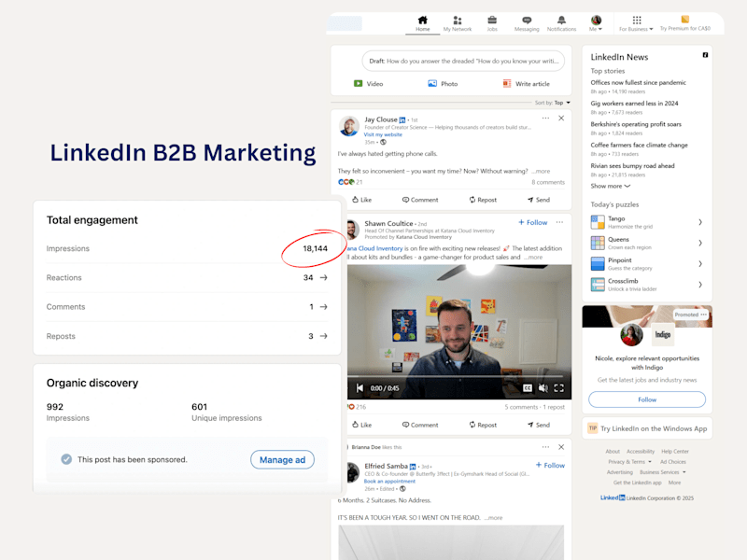Image resolution: width=747 pixels, height=560 pixels.
Task: Open Rivian sees bumpy road ahead story
Action: pos(632,166)
